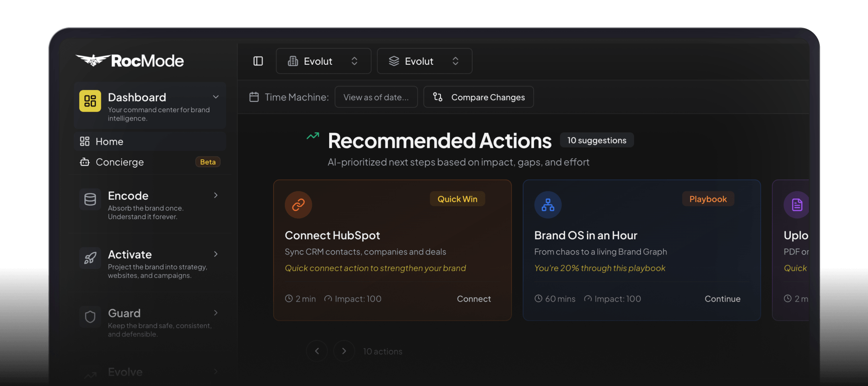Click the Playbook tag
Screen dimensions: 868x386
708,199
